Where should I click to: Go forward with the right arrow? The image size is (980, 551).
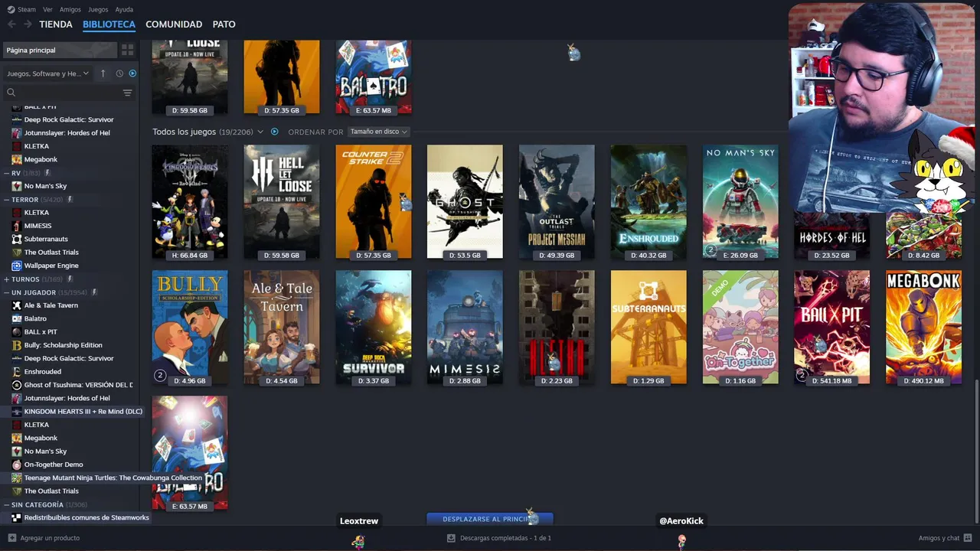(x=28, y=24)
